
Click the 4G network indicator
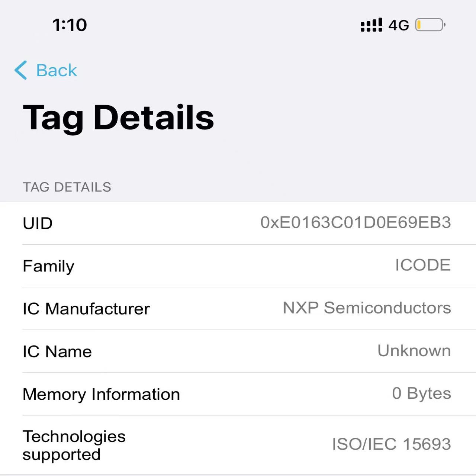(x=399, y=25)
